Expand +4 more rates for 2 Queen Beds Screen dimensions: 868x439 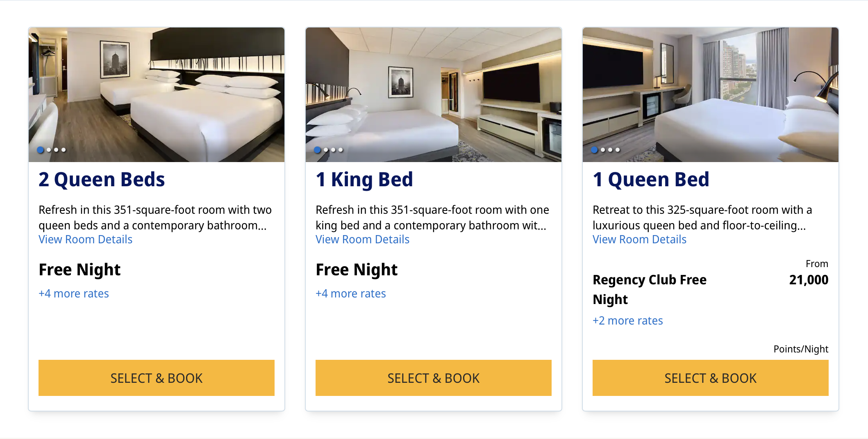coord(73,293)
